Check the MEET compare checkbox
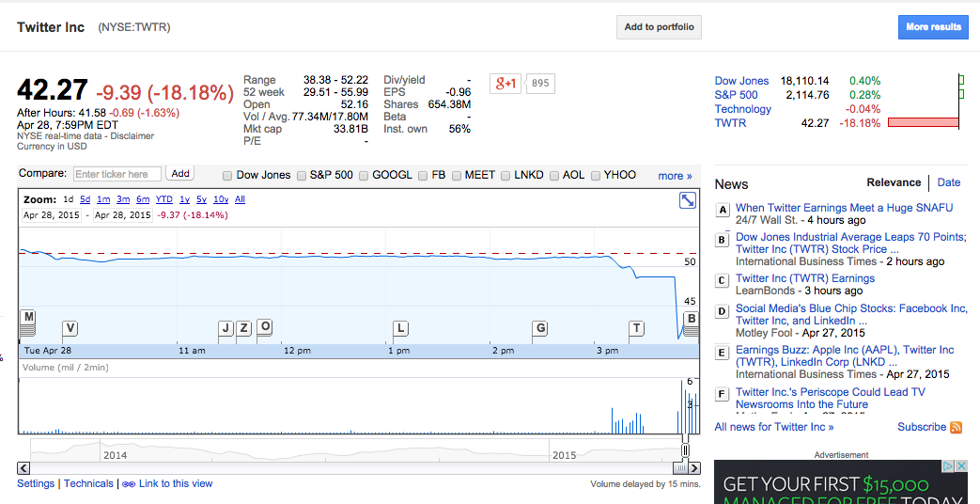The height and width of the screenshot is (504, 980). click(x=457, y=176)
